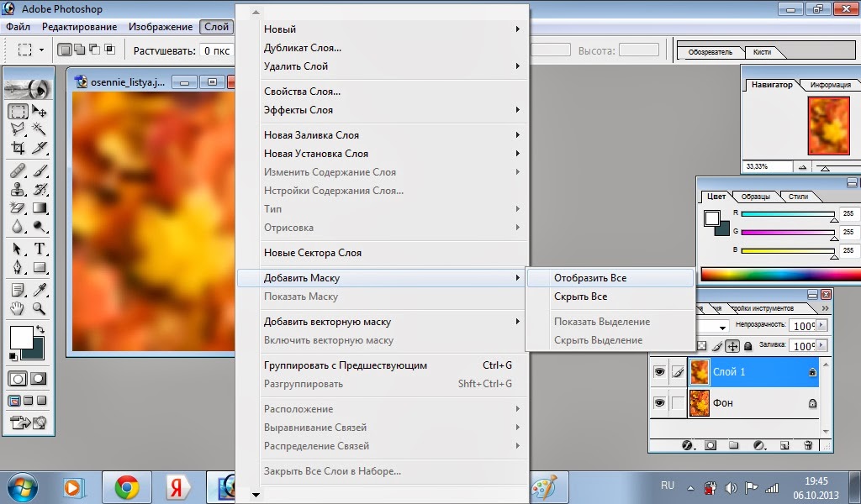
Task: Select the Polygonal Lasso tool
Action: [x=18, y=129]
